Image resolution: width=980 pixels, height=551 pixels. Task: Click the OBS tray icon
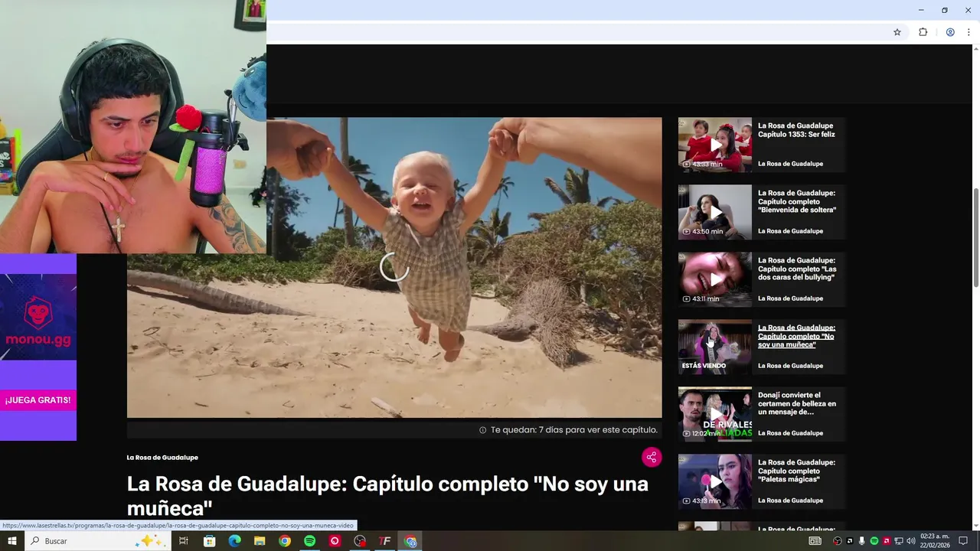pyautogui.click(x=838, y=541)
